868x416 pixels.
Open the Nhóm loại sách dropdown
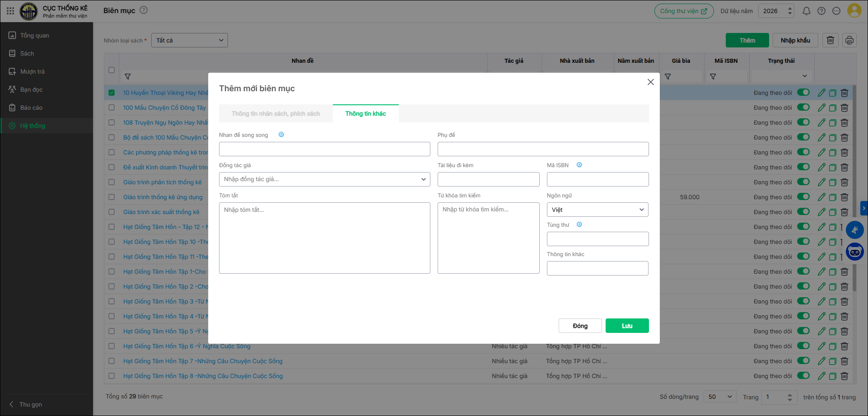pos(189,40)
